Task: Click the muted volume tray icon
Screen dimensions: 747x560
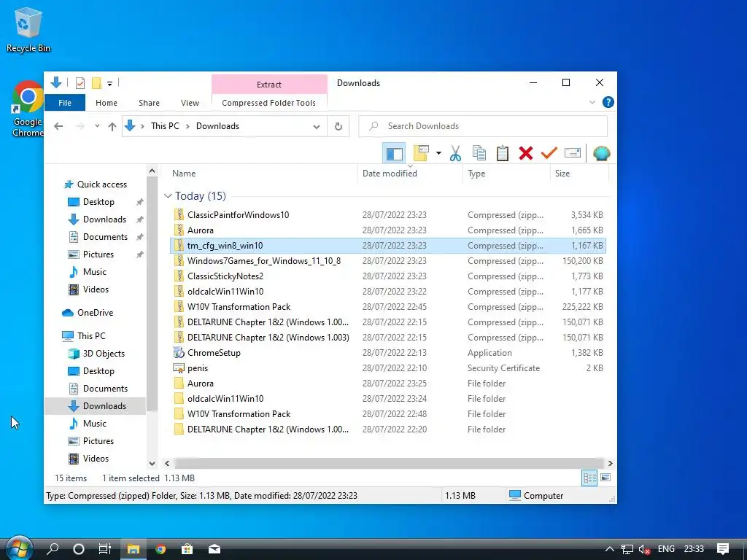Action: click(643, 549)
